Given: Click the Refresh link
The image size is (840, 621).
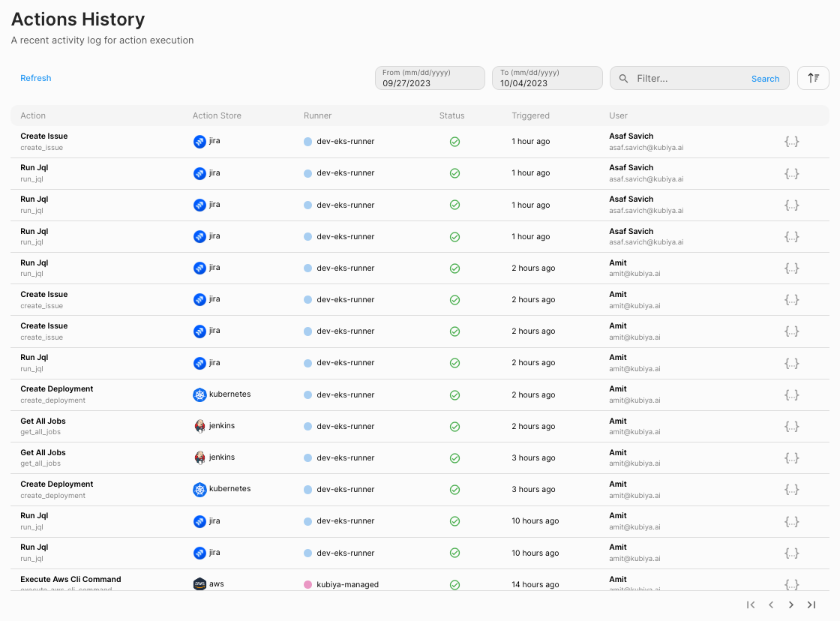Looking at the screenshot, I should click(36, 78).
